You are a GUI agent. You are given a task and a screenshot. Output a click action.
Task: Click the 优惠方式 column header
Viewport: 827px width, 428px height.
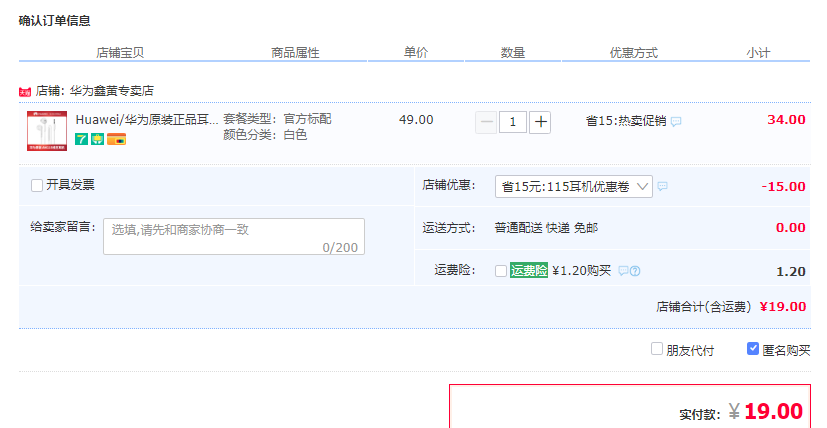tap(633, 53)
